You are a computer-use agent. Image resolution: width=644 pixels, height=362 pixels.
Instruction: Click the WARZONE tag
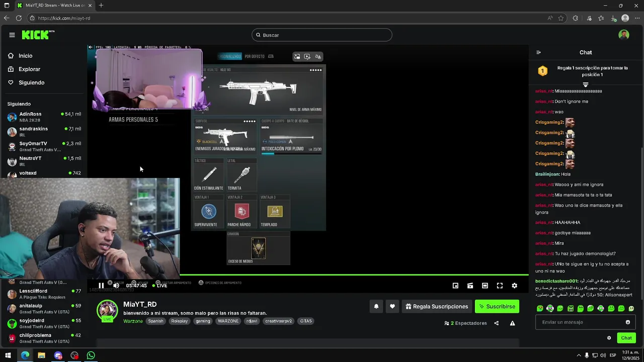[x=228, y=321]
